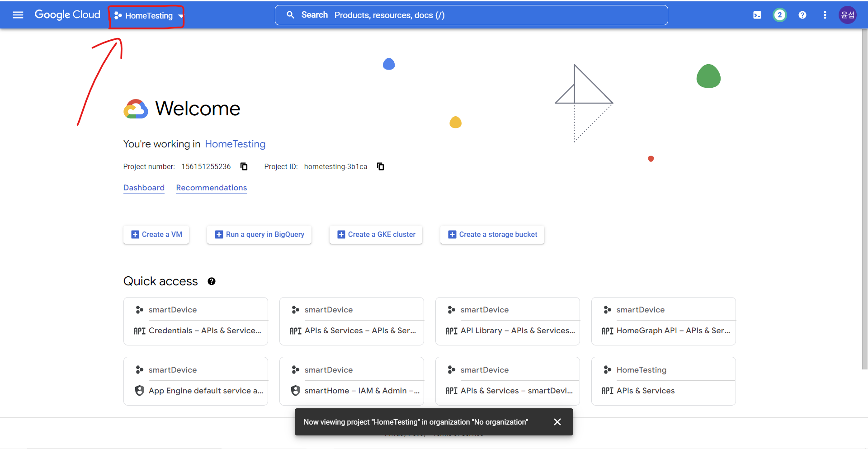Click the plus icon on Create a storage bucket
The height and width of the screenshot is (449, 868).
tap(452, 234)
